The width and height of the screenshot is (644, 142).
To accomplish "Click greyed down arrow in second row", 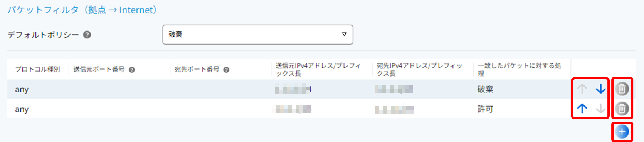I will coord(600,109).
